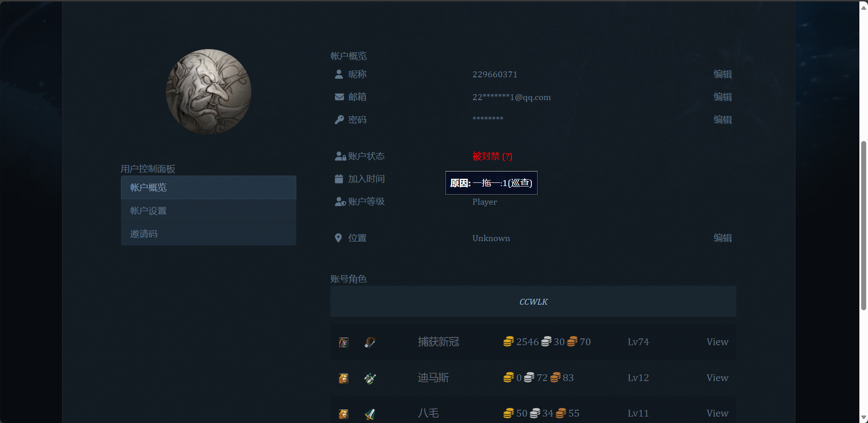This screenshot has height=423, width=868.
Task: Click the key icon beside 密码
Action: [x=339, y=119]
